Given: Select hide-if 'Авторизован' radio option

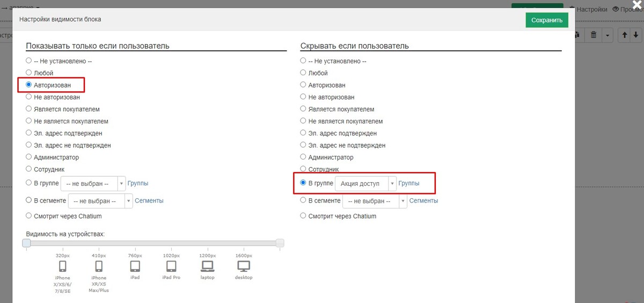Looking at the screenshot, I should click(304, 84).
